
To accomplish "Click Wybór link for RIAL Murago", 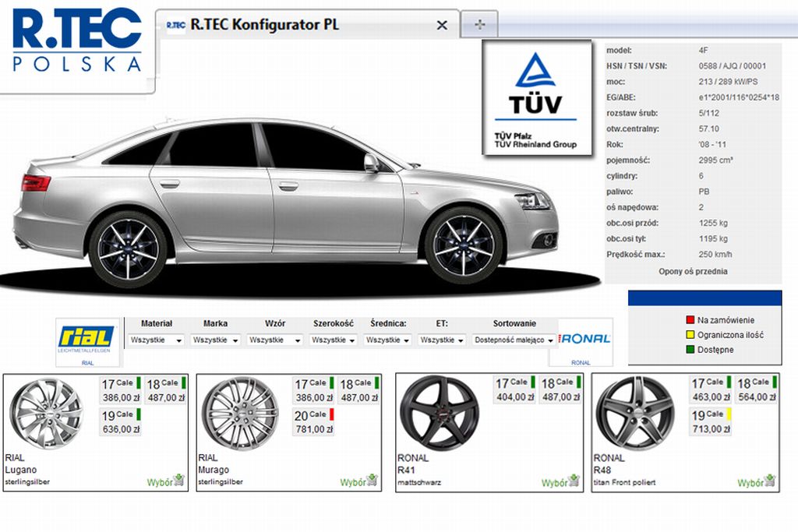I will 353,482.
